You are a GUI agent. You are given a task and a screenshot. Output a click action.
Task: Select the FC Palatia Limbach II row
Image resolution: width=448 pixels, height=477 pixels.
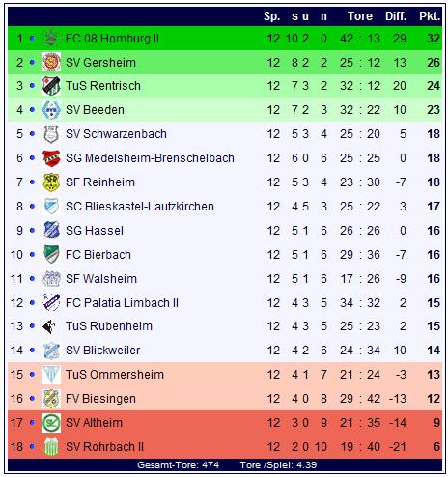[x=225, y=302]
